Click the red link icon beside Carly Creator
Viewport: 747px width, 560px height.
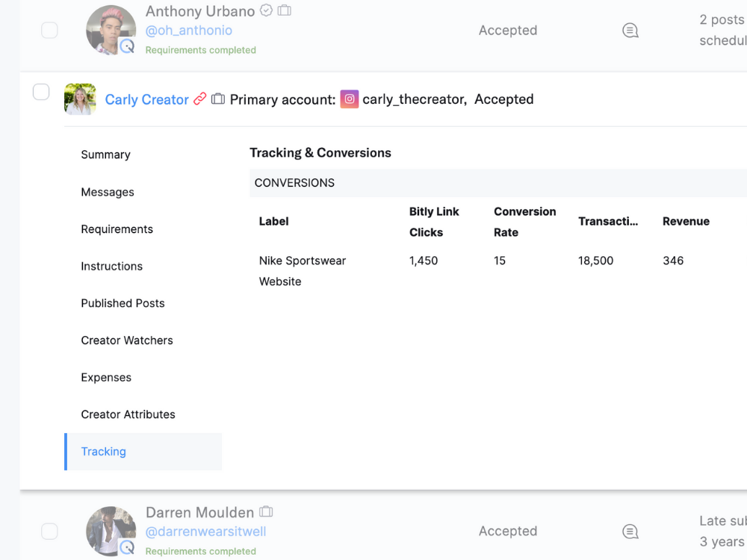(200, 99)
